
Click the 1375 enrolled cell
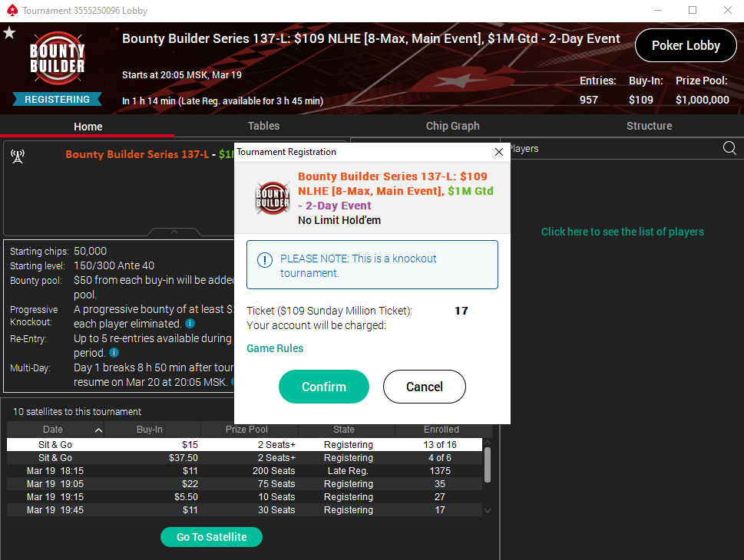[x=440, y=471]
